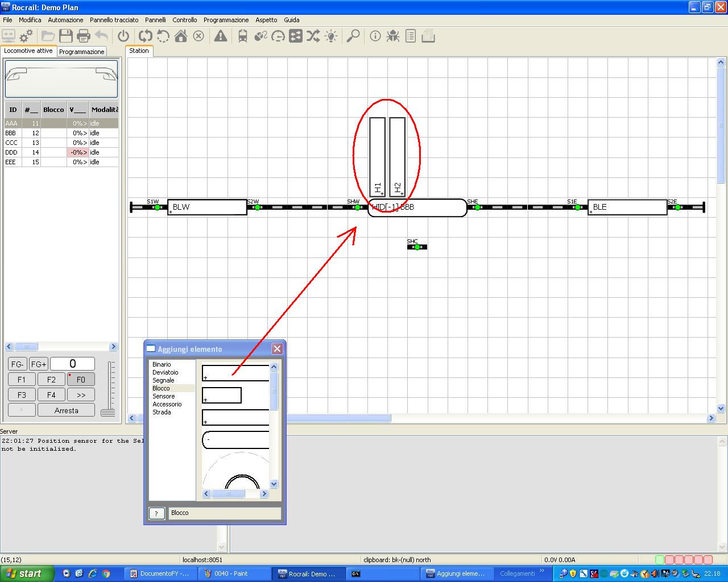
Task: Click the info circle toolbar icon
Action: pyautogui.click(x=375, y=36)
